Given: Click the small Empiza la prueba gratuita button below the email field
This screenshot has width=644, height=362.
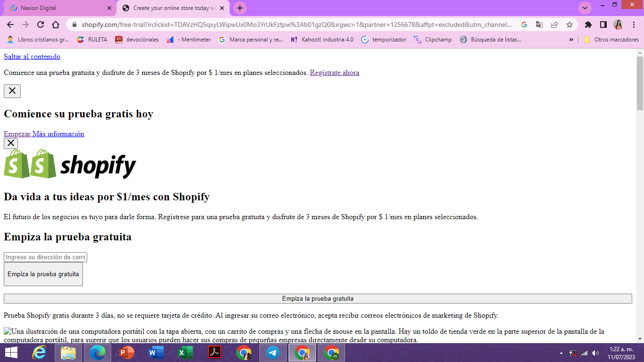Looking at the screenshot, I should point(43,274).
